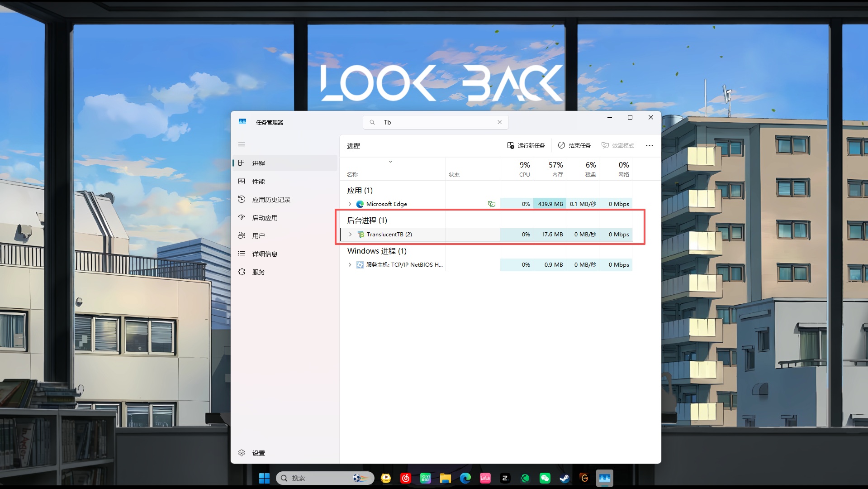Select TranslucentTB 17.6 MB memory cell
Image resolution: width=868 pixels, height=489 pixels.
[x=550, y=235]
